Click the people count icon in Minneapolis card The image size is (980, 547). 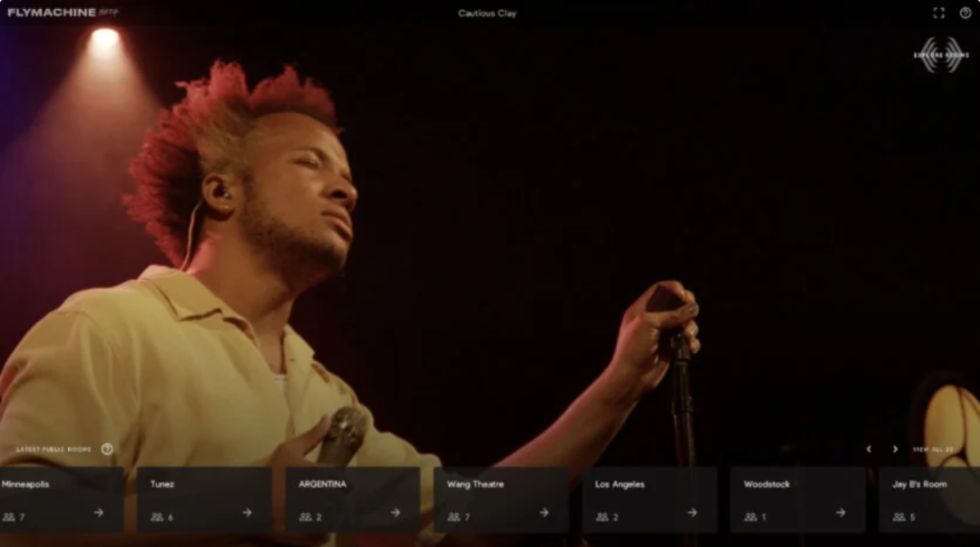pyautogui.click(x=9, y=517)
